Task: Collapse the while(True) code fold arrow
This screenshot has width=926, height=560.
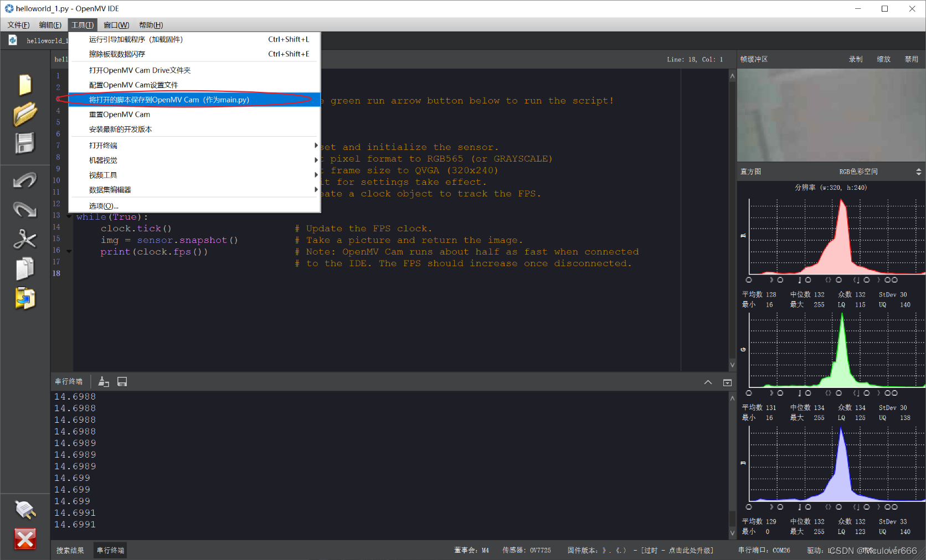Action: pyautogui.click(x=69, y=217)
